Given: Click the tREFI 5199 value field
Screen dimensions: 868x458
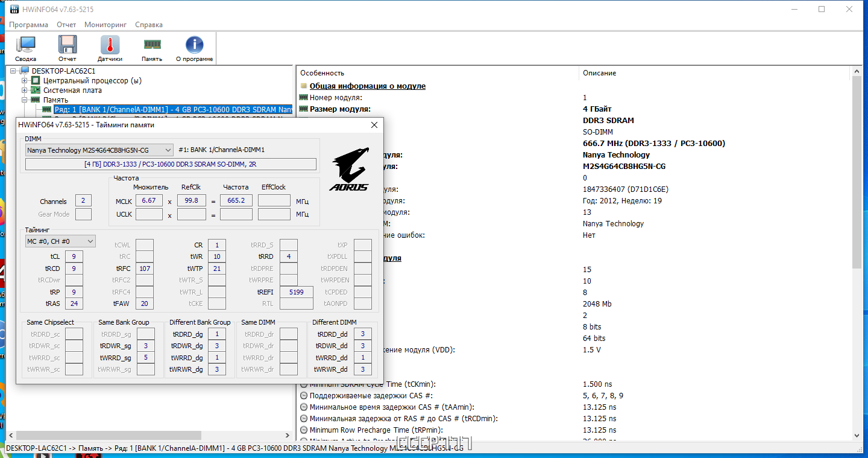Looking at the screenshot, I should (x=297, y=292).
